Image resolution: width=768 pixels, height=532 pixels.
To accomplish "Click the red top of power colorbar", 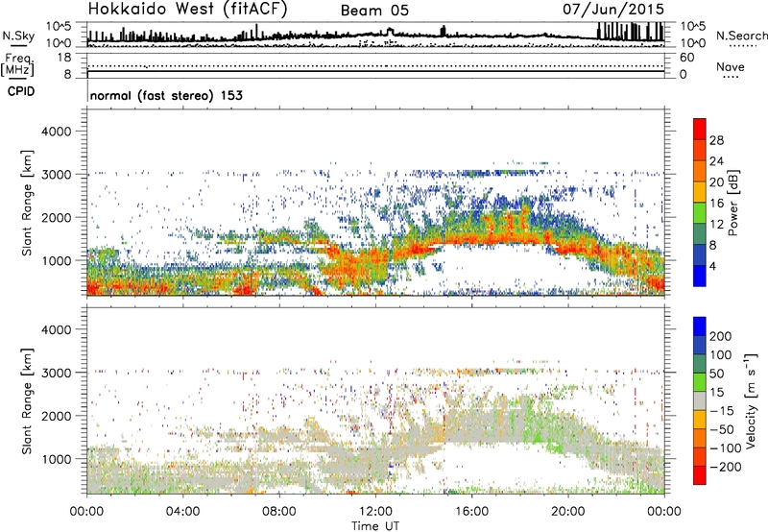I will pyautogui.click(x=700, y=129).
